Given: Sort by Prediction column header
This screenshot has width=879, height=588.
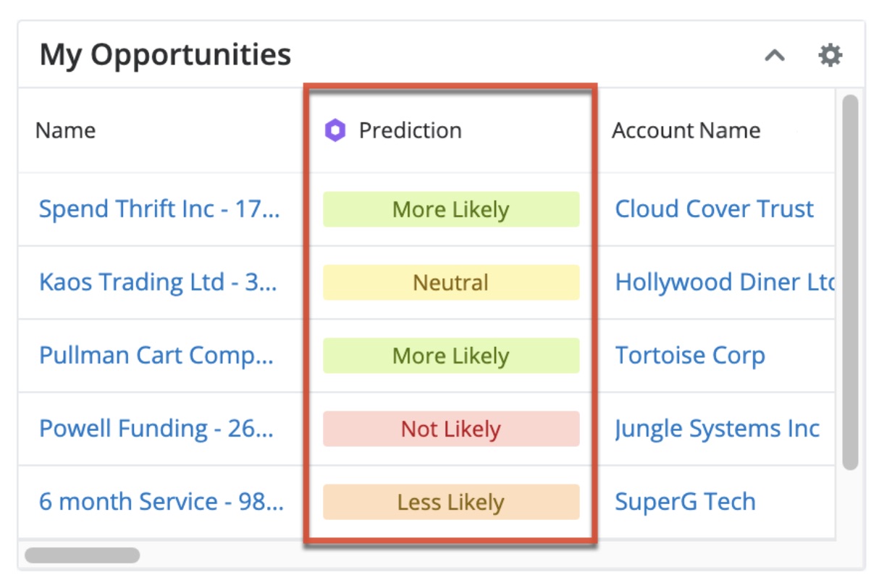Looking at the screenshot, I should pos(410,131).
